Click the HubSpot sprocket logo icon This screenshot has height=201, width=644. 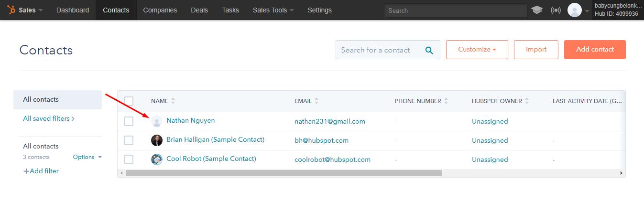[x=11, y=10]
